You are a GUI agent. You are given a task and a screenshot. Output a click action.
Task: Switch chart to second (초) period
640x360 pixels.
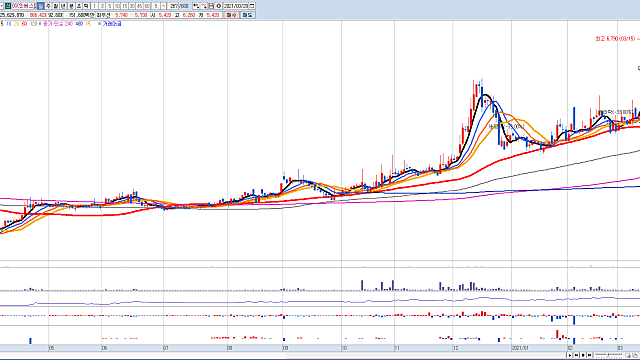coord(79,6)
